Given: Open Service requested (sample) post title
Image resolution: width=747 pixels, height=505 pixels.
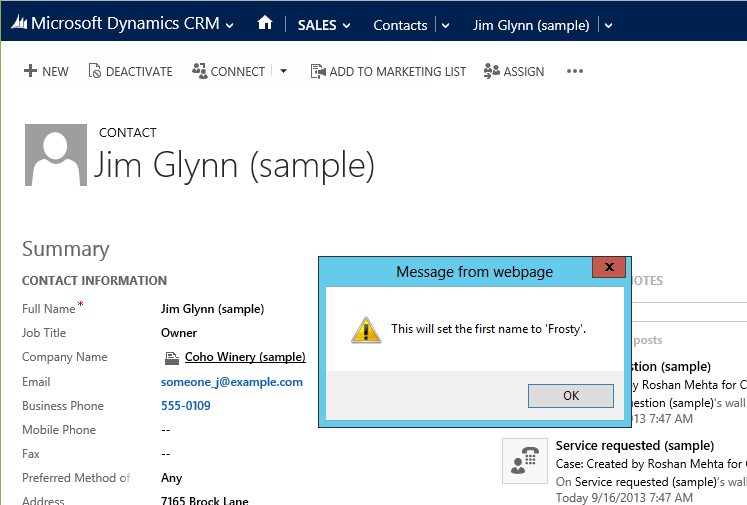Looking at the screenshot, I should click(635, 445).
